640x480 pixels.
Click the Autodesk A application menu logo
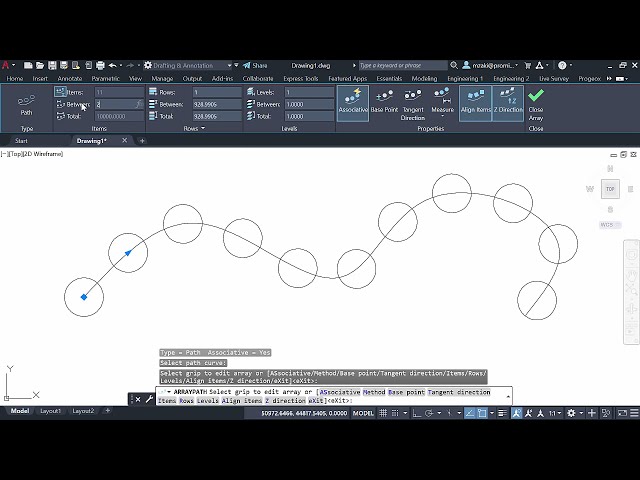click(5, 65)
